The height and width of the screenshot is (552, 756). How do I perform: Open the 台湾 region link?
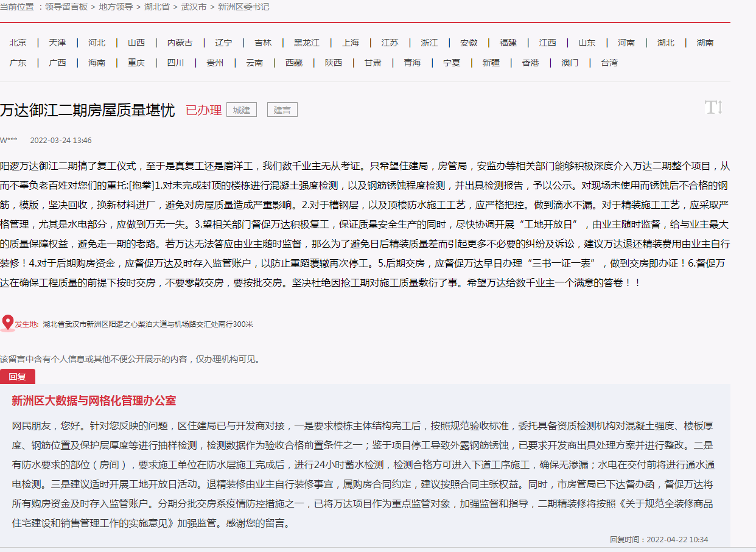[x=609, y=63]
